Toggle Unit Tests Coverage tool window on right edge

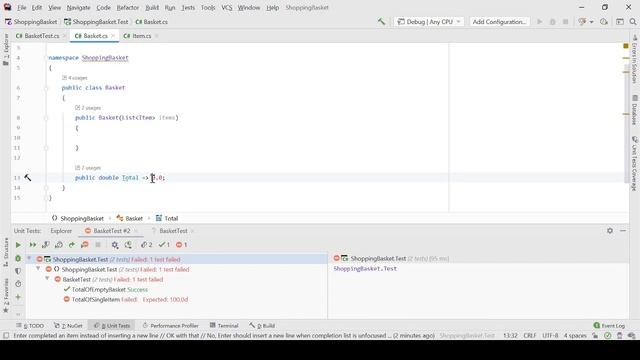click(635, 164)
